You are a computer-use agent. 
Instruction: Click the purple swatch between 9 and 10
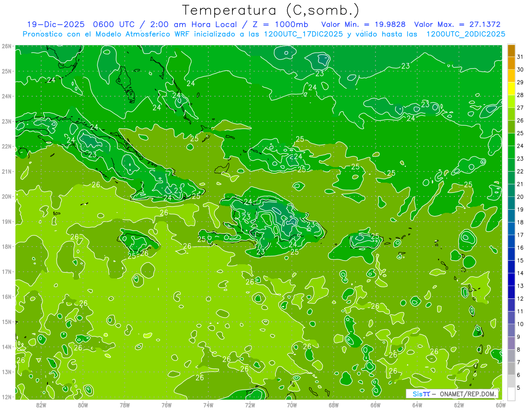[x=511, y=330]
